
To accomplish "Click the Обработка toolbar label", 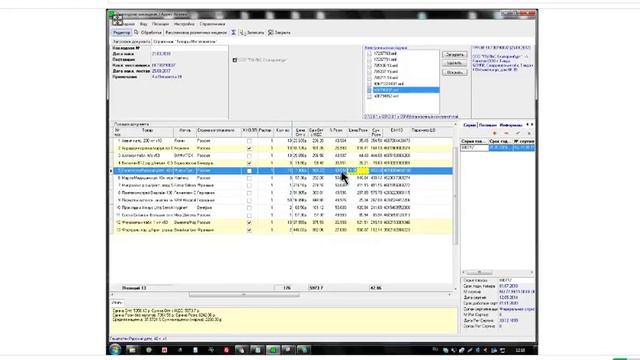I will pyautogui.click(x=151, y=32).
